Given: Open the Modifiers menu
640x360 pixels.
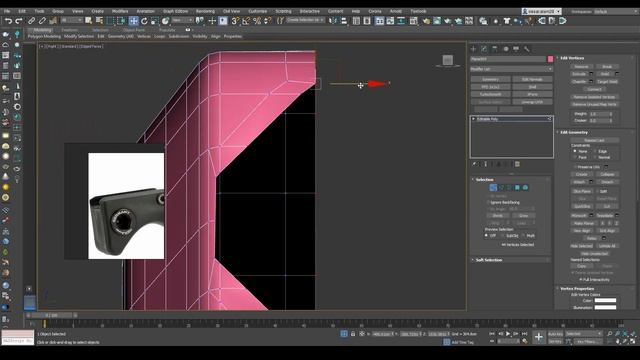Looking at the screenshot, I should pyautogui.click(x=120, y=11).
